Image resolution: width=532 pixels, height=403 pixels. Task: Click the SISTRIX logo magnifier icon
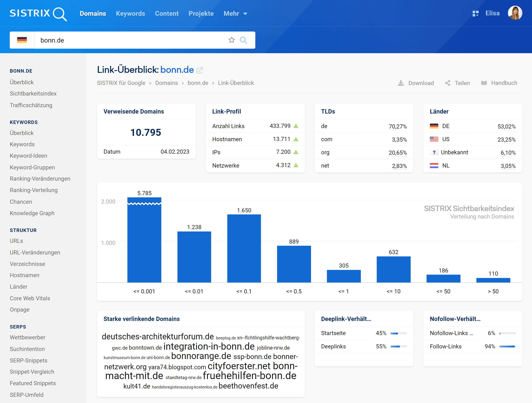(59, 14)
